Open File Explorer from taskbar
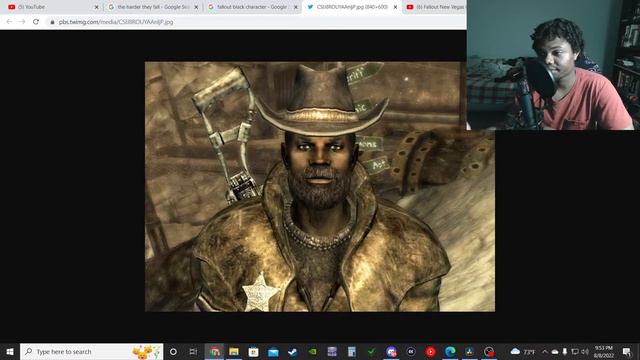This screenshot has height=360, width=640. (x=234, y=351)
